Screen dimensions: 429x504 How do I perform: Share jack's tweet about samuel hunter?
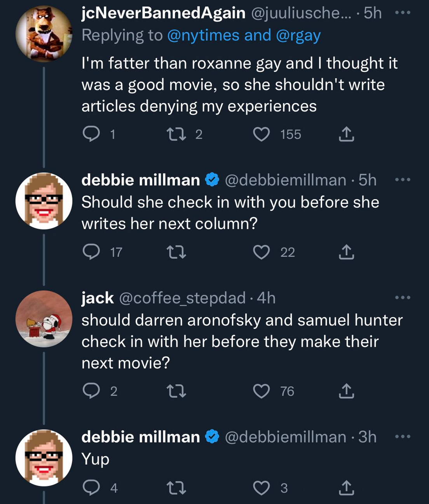(x=346, y=391)
